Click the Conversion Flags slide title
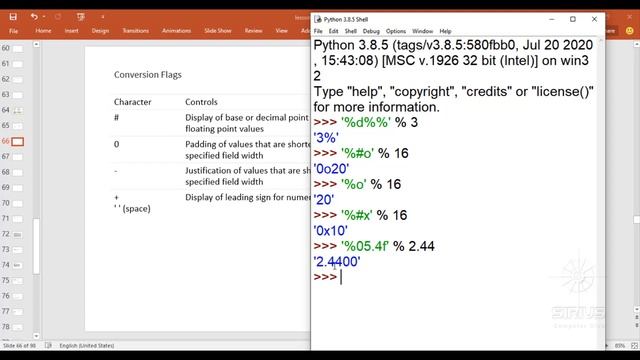Viewport: 640px width, 360px height. tap(148, 75)
